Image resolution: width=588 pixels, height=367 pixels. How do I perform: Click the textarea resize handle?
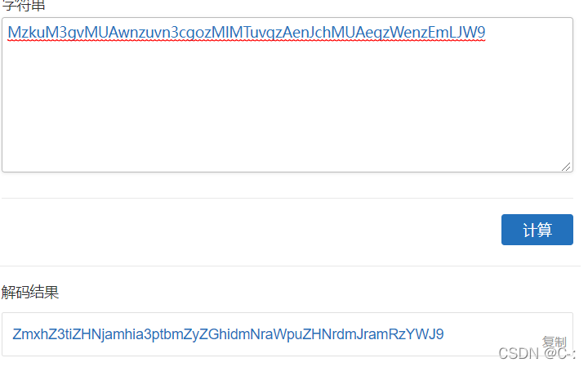pyautogui.click(x=565, y=166)
